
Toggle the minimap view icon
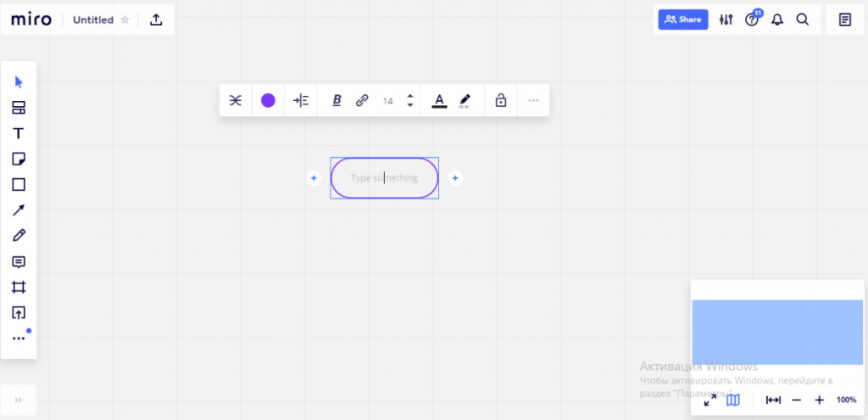point(733,400)
